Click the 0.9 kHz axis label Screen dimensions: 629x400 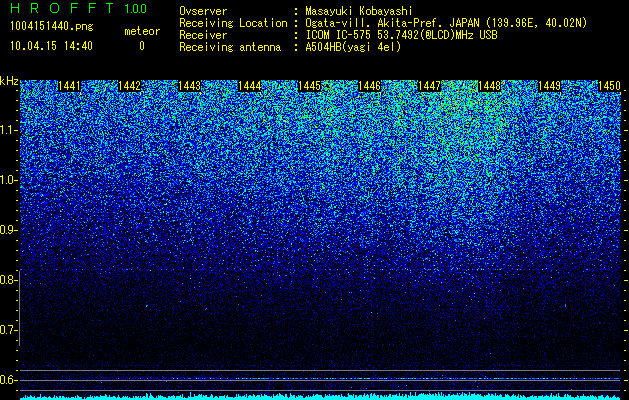[7, 230]
